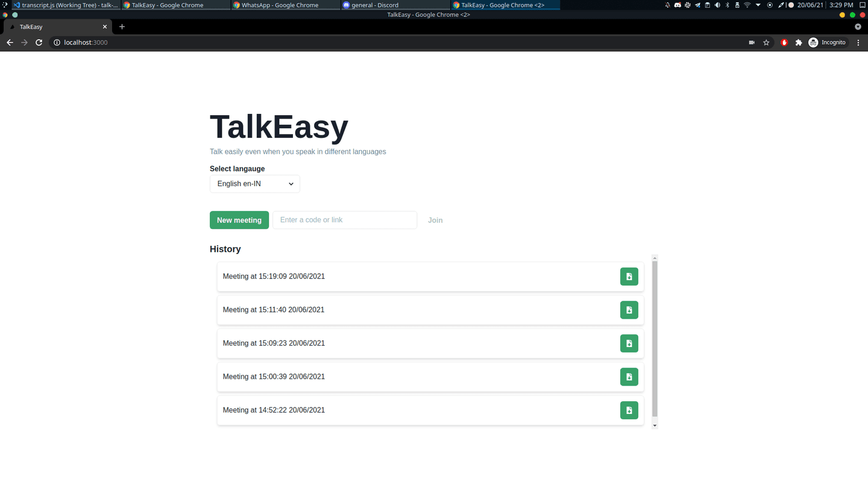Open the applications launcher at panel left
The height and width of the screenshot is (488, 868).
pyautogui.click(x=5, y=5)
